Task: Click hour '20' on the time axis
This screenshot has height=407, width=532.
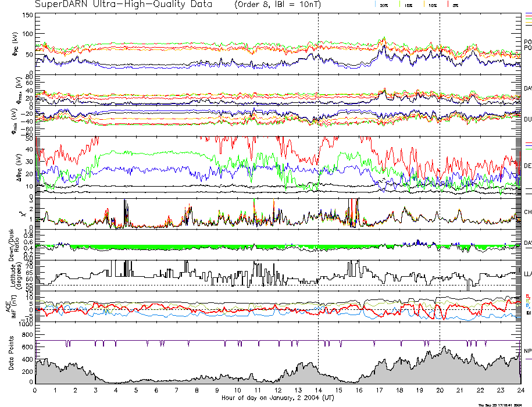Action: pos(440,390)
